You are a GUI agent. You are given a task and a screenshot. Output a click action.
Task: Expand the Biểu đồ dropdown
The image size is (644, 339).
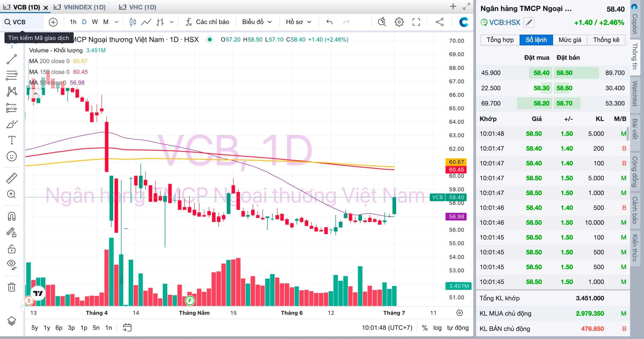point(257,22)
